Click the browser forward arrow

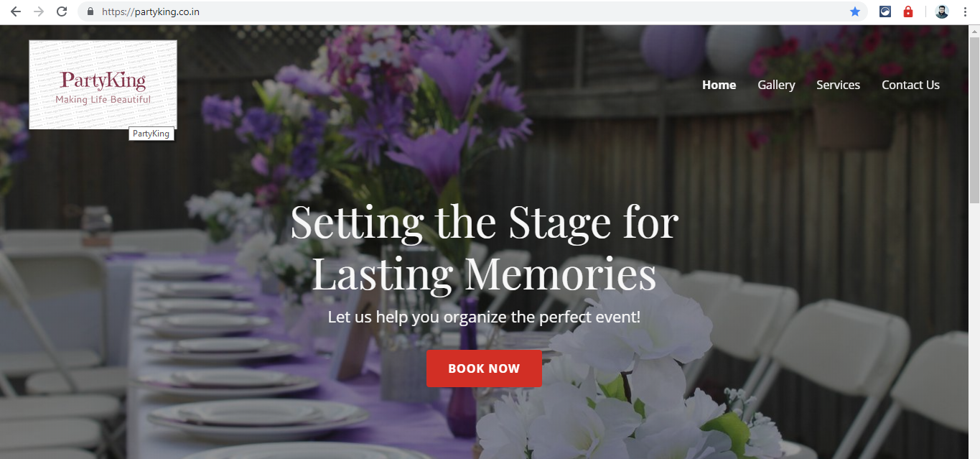[x=39, y=11]
